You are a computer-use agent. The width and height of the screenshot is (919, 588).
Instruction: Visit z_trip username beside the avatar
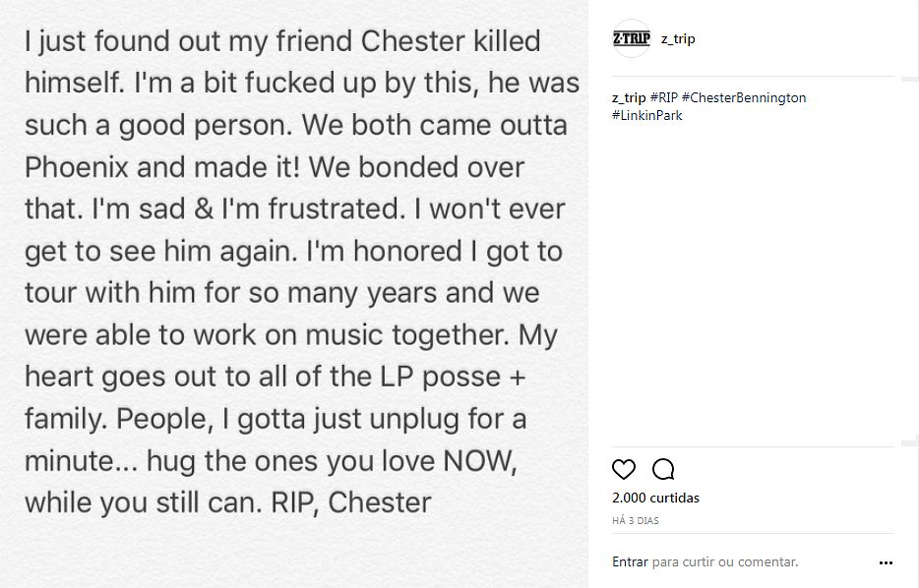click(x=678, y=39)
